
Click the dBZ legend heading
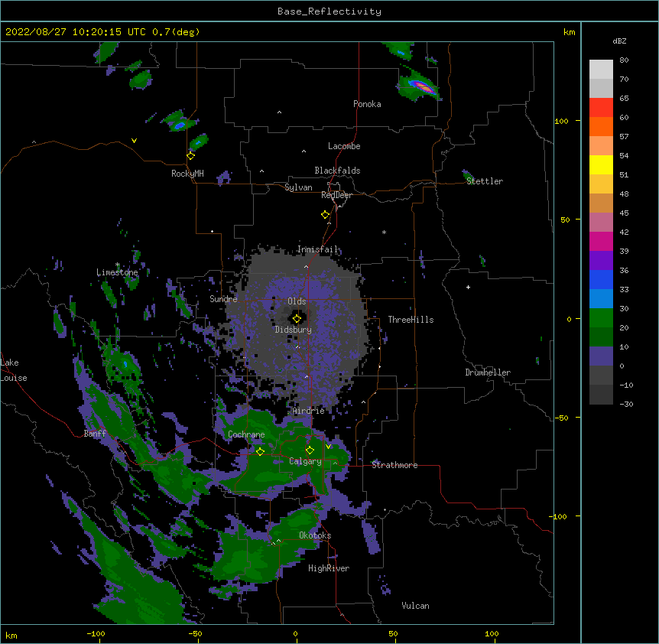(619, 41)
